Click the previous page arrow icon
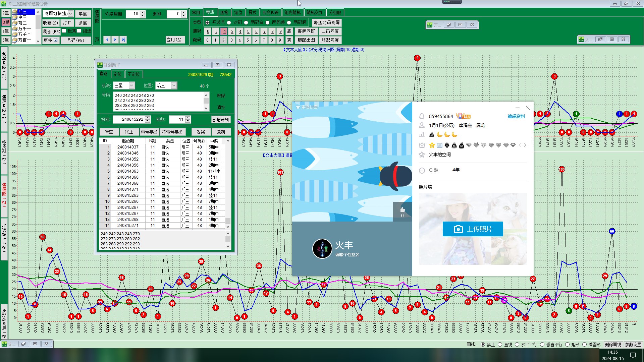644x362 pixels. pyautogui.click(x=107, y=40)
